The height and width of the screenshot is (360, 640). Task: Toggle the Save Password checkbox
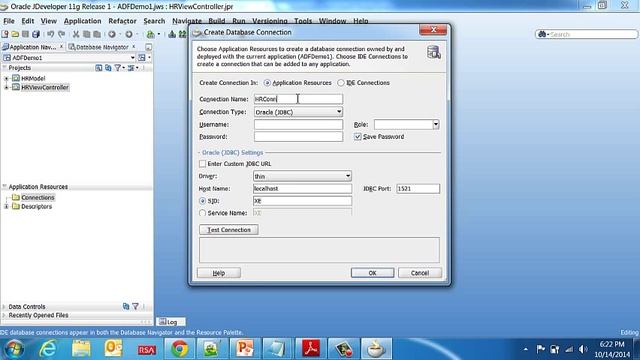pos(358,137)
